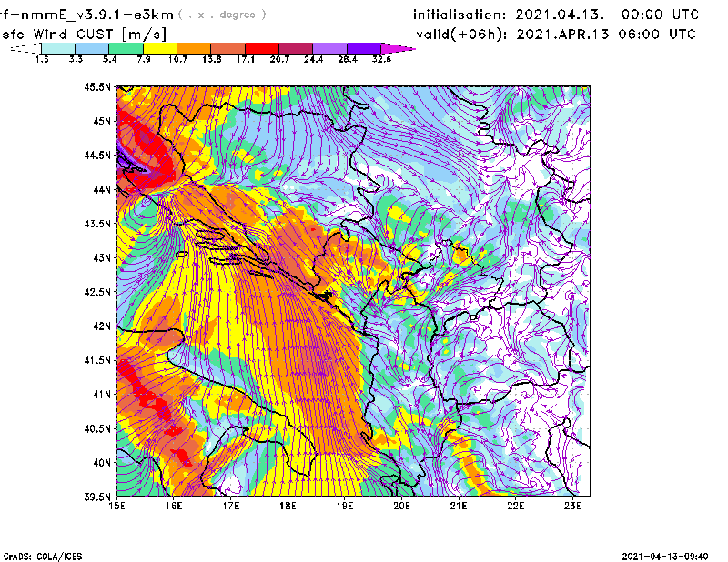Click the 40.5N latitude label
728x562 pixels.
[97, 429]
